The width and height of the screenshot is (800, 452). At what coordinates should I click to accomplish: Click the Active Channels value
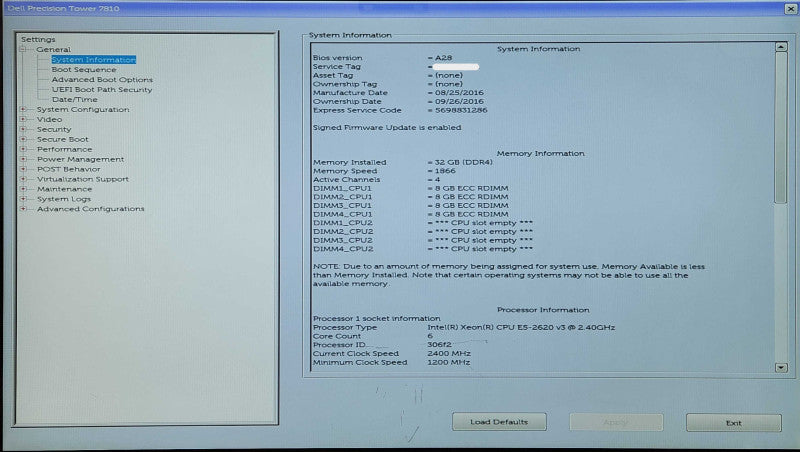click(437, 179)
